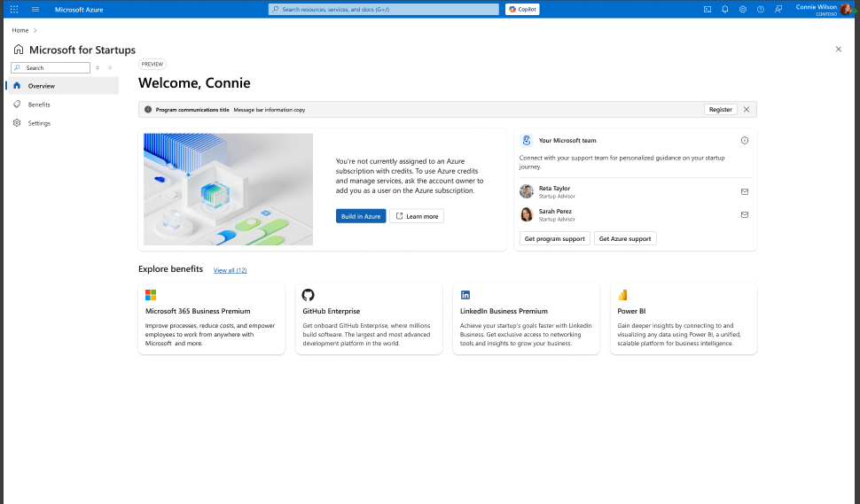
Task: Click the LinkedIn logo icon
Action: 465,295
